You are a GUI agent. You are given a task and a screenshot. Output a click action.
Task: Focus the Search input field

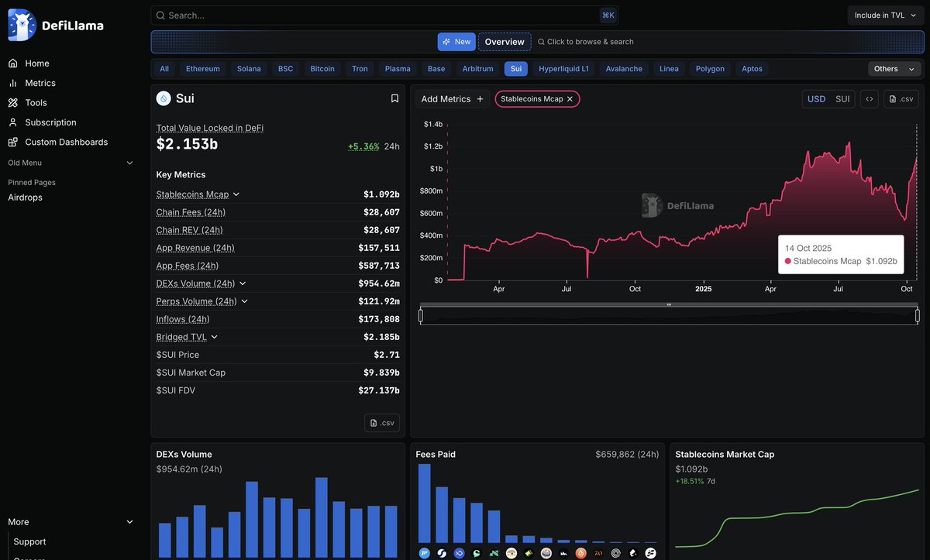(x=384, y=15)
